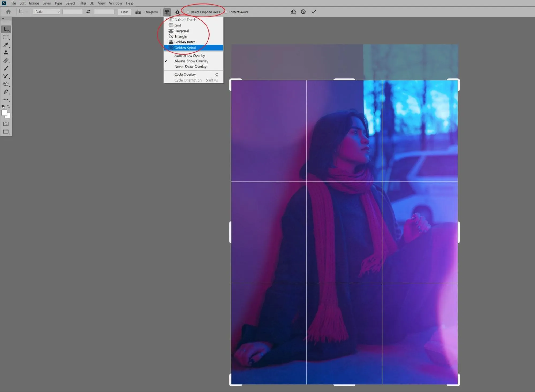
Task: Open the Type menu
Action: [x=58, y=3]
